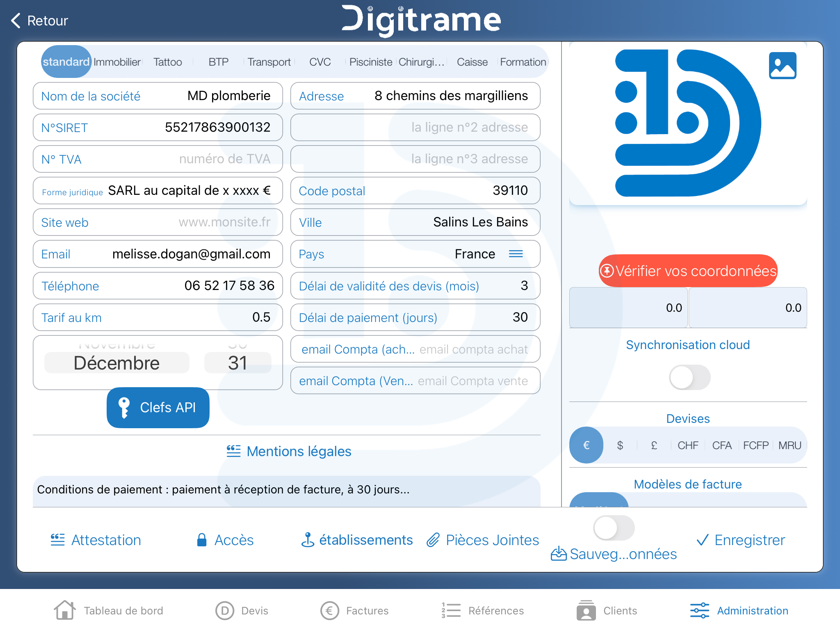Open the Pays country selector showing France
840x630 pixels.
tap(415, 254)
